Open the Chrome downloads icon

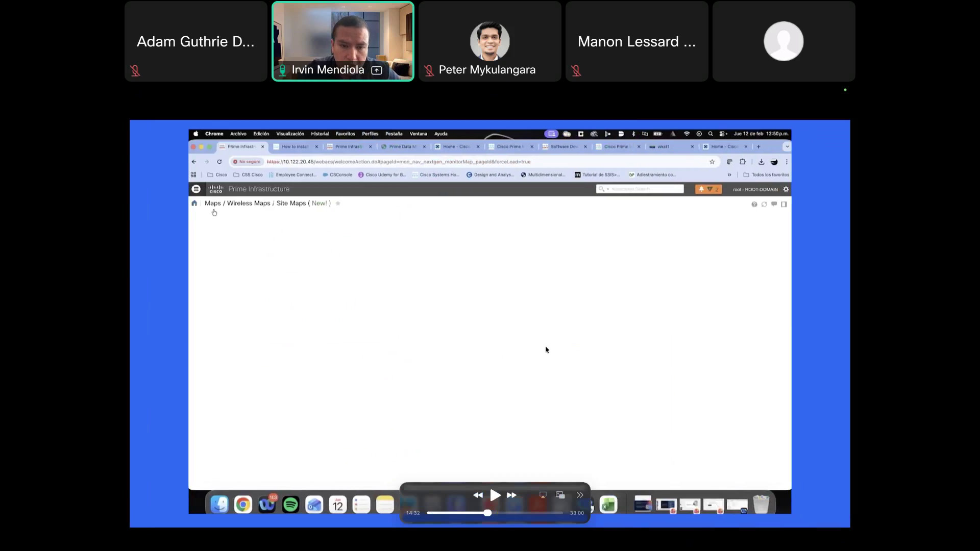click(761, 162)
